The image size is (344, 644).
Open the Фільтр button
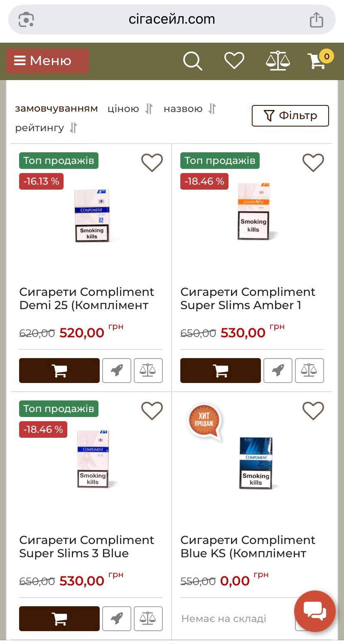pos(290,115)
